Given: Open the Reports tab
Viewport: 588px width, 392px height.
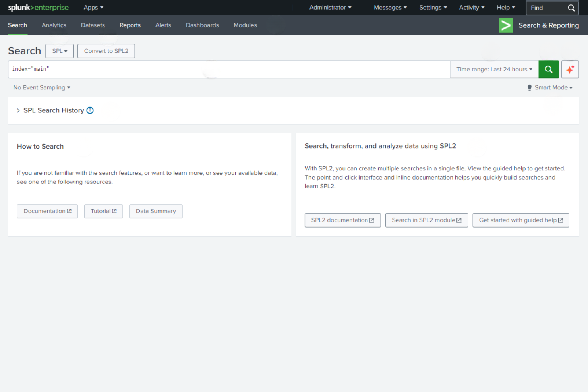Looking at the screenshot, I should (x=130, y=25).
